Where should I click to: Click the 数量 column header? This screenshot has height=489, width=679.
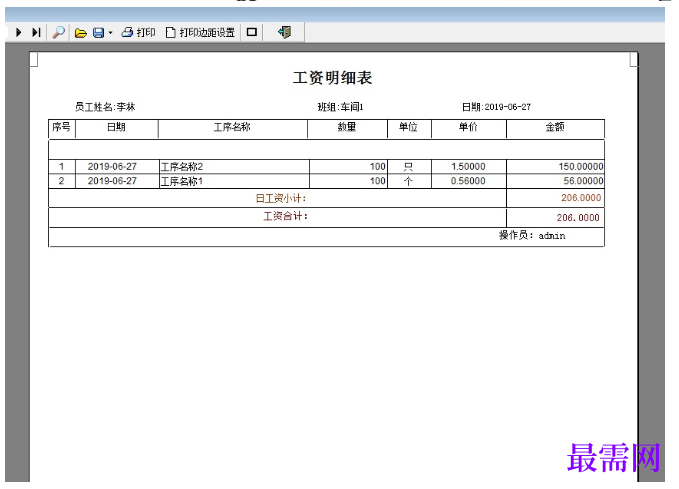347,127
